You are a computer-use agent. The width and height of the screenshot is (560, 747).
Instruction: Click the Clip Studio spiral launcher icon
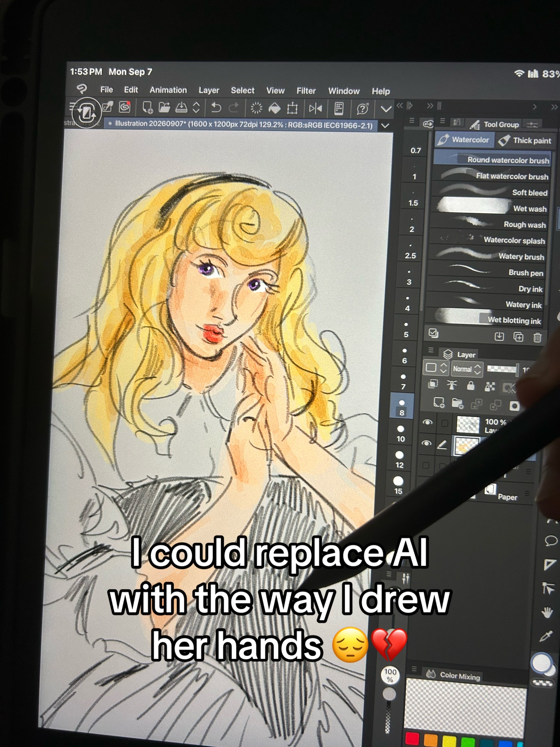pyautogui.click(x=125, y=107)
